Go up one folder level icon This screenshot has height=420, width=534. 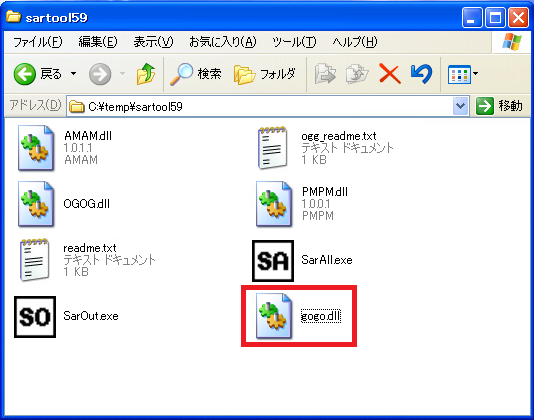pyautogui.click(x=146, y=74)
